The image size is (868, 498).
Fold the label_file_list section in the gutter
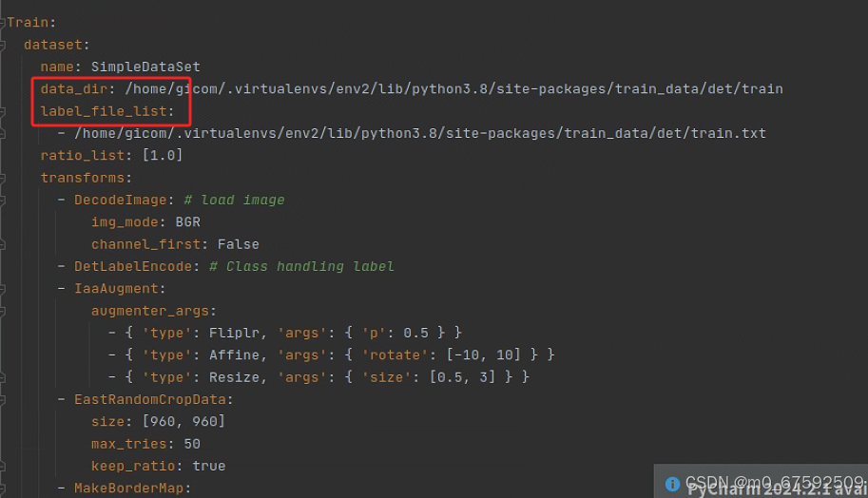(2, 112)
